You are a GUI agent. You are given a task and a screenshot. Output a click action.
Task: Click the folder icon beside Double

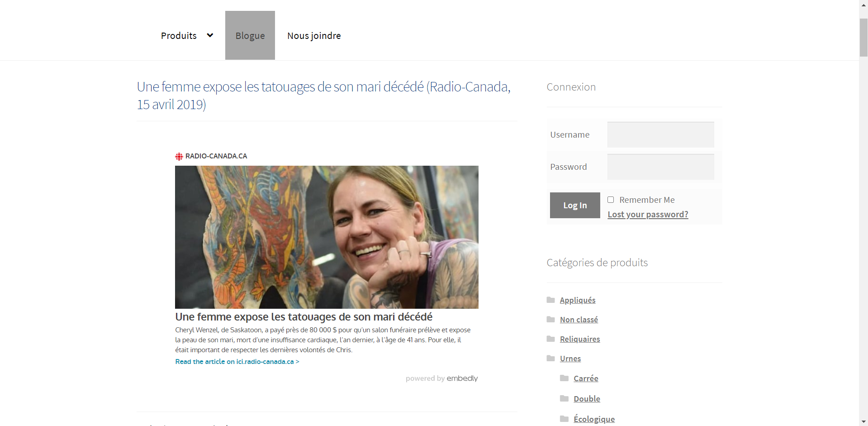564,398
